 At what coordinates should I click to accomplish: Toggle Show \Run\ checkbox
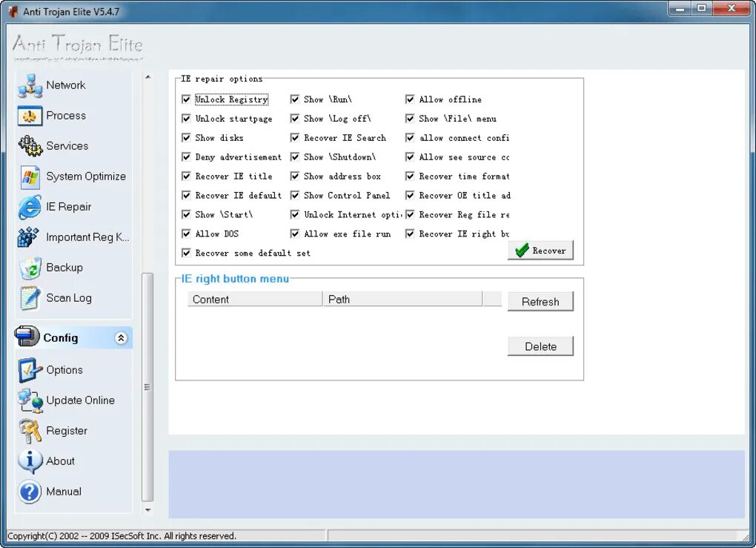point(294,99)
